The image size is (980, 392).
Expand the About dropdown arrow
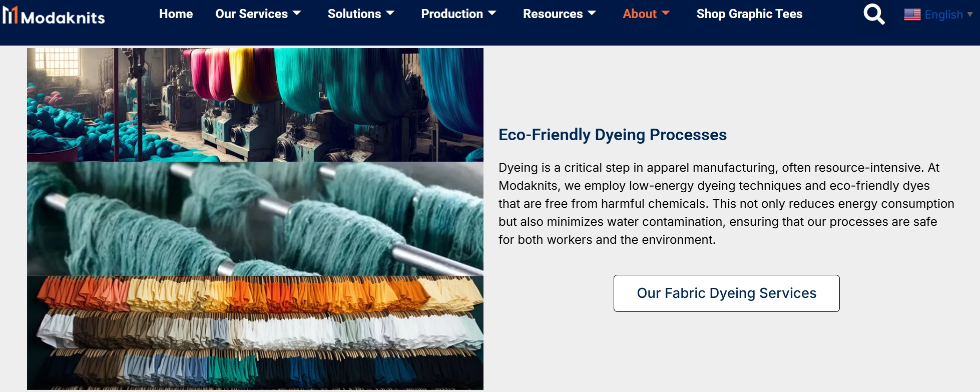(x=666, y=14)
